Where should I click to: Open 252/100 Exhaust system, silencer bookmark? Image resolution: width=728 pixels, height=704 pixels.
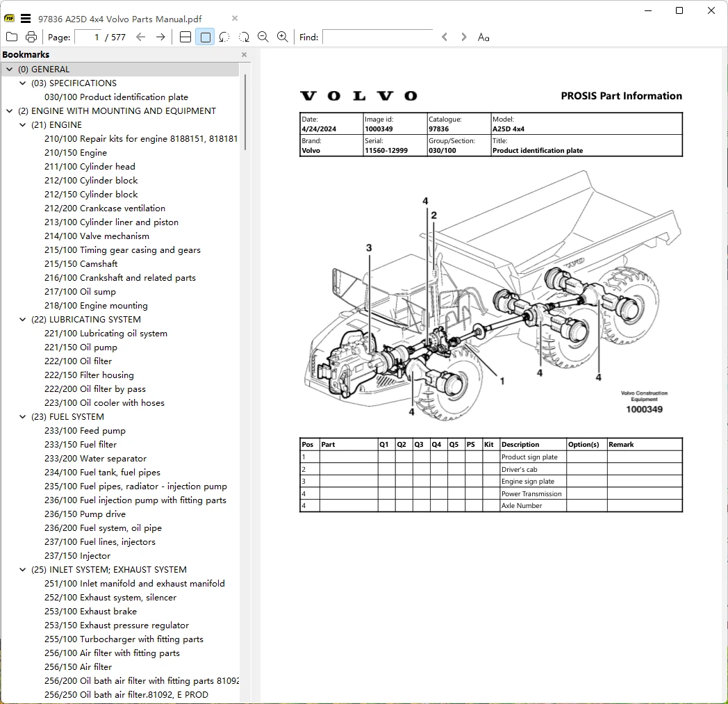point(110,598)
